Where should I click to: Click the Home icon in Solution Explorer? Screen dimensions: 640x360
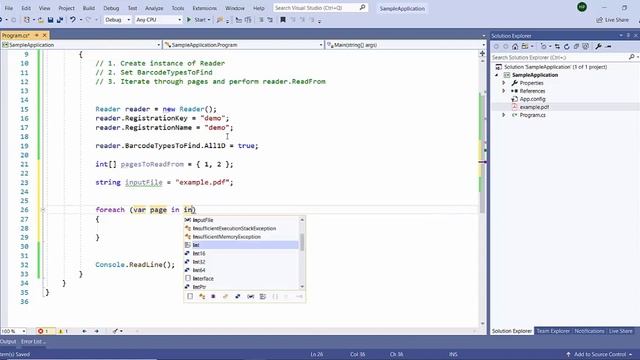coord(515,47)
